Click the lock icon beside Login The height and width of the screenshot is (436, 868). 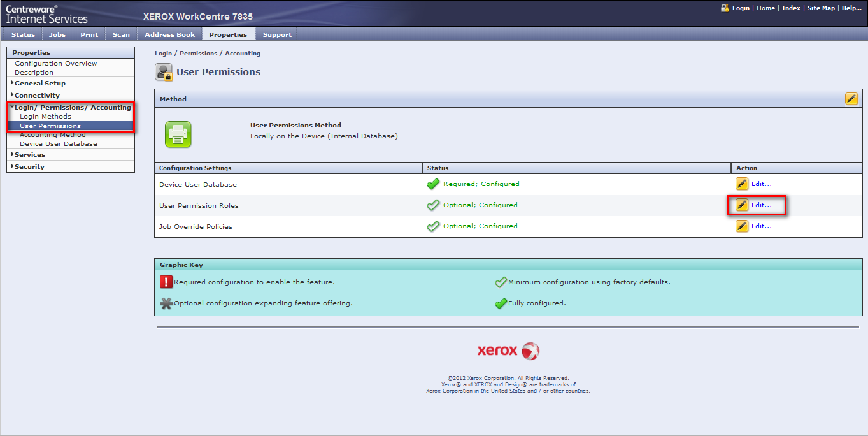point(725,8)
